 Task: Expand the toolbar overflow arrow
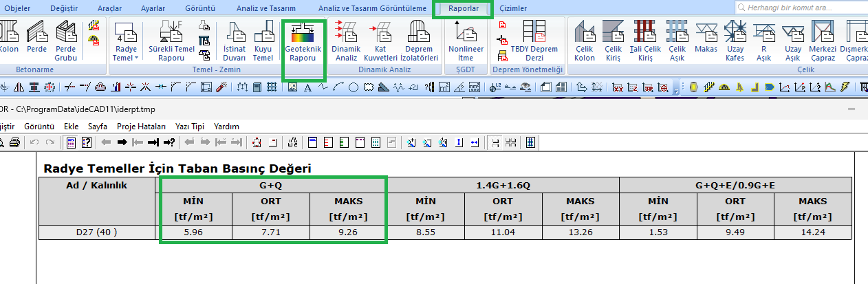click(675, 90)
